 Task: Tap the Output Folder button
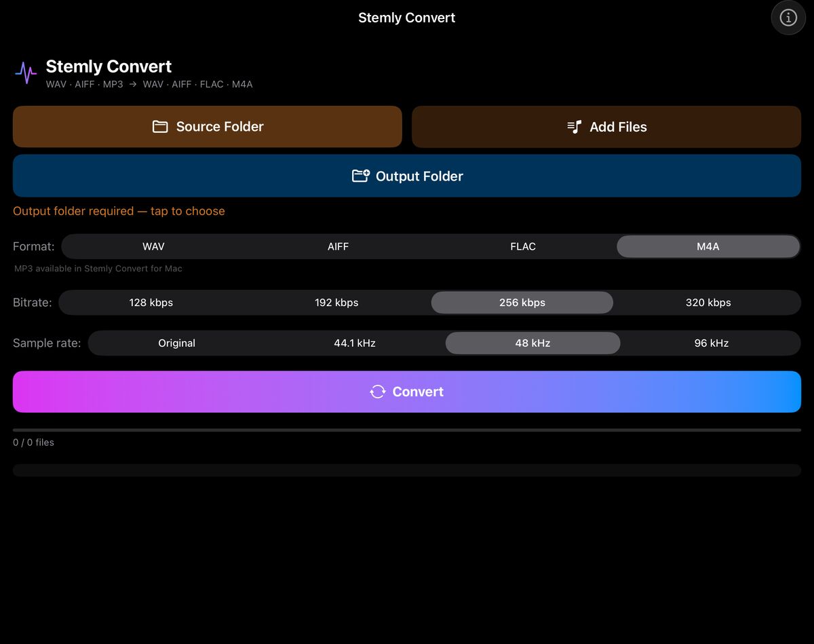407,176
